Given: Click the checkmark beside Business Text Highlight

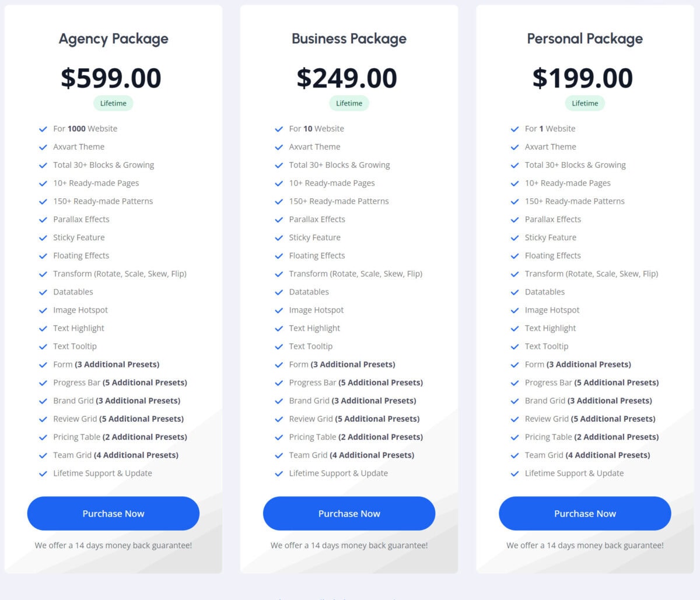Looking at the screenshot, I should click(x=279, y=328).
